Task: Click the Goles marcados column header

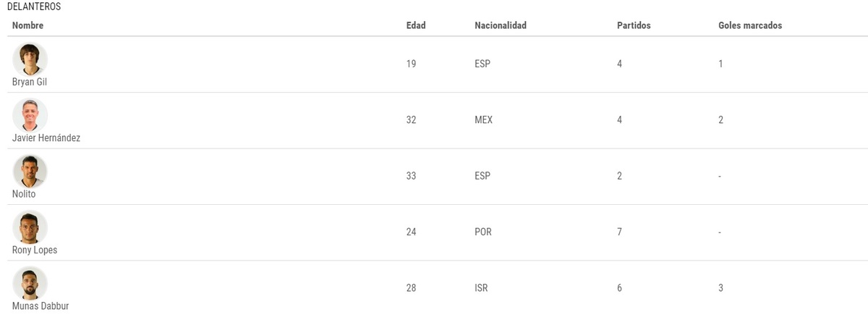Action: point(750,26)
